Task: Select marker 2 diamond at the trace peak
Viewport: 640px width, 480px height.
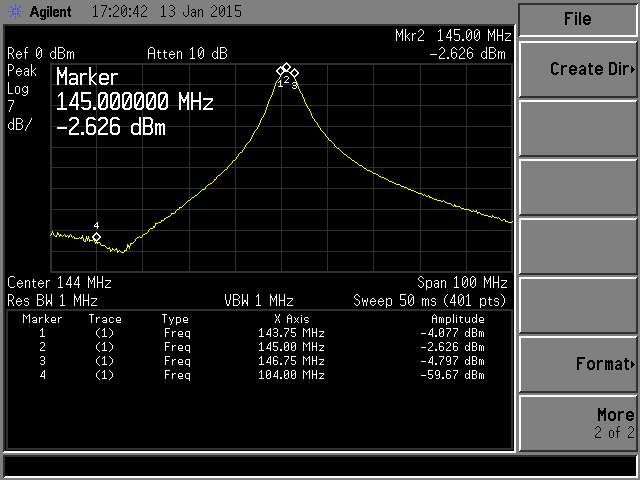Action: click(x=286, y=69)
